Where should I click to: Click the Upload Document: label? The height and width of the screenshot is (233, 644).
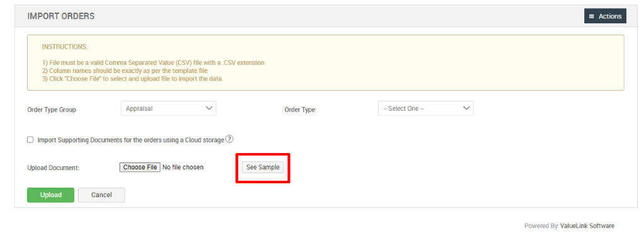(53, 168)
